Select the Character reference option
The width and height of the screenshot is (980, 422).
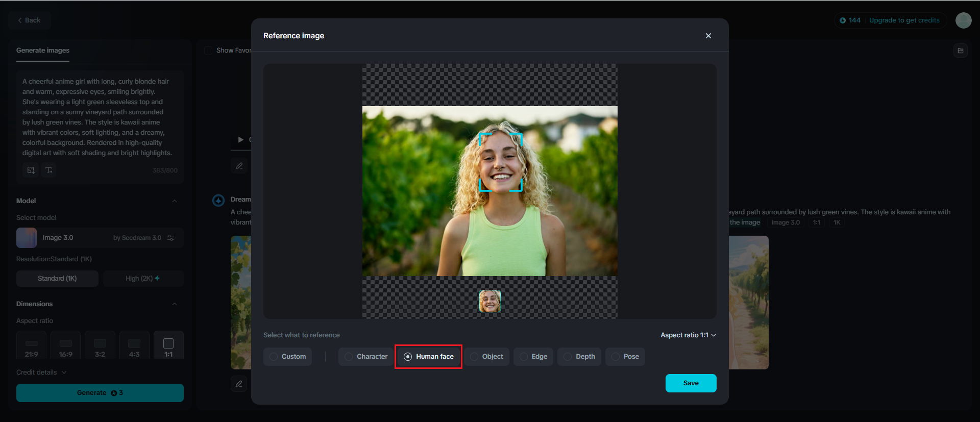point(366,357)
